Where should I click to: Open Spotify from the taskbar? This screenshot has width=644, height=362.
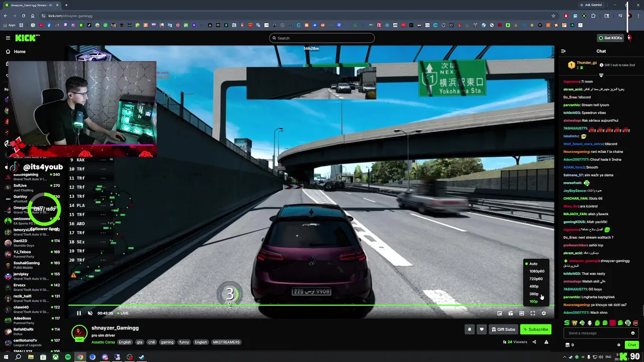point(68,357)
